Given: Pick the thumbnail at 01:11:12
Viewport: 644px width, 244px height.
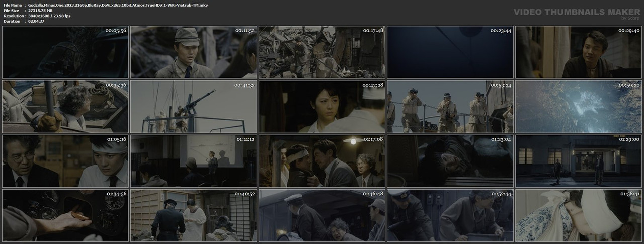Looking at the screenshot, I should click(x=193, y=161).
